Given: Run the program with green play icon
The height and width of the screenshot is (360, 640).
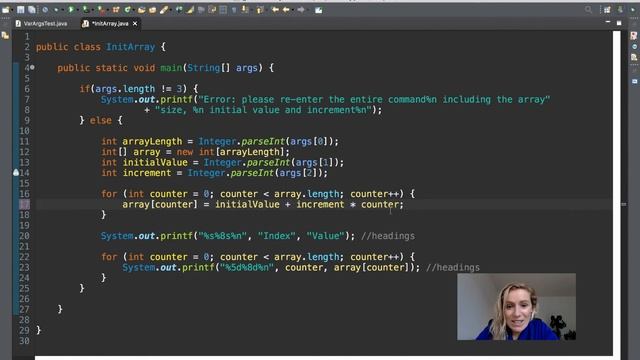Looking at the screenshot, I should [x=71, y=10].
